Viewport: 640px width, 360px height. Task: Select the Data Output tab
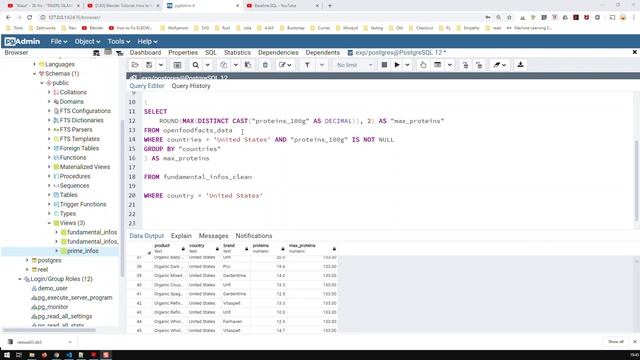(x=147, y=236)
